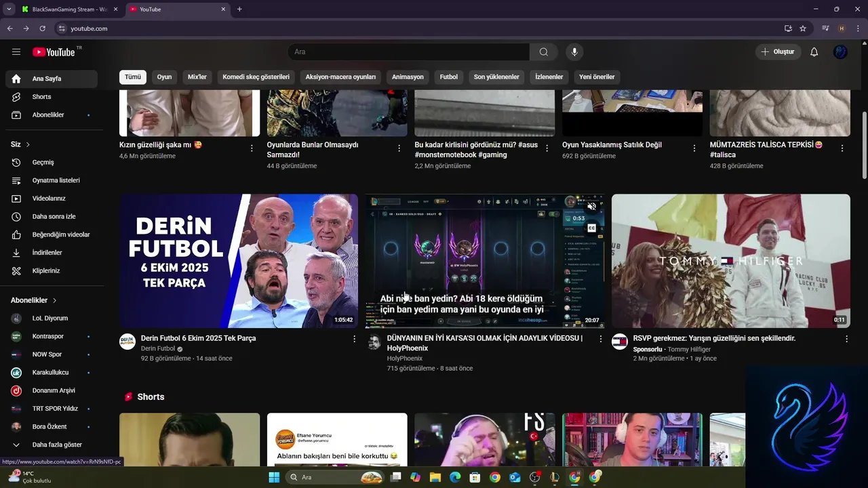
Task: Open LoL Diyorum channel
Action: [x=52, y=319]
